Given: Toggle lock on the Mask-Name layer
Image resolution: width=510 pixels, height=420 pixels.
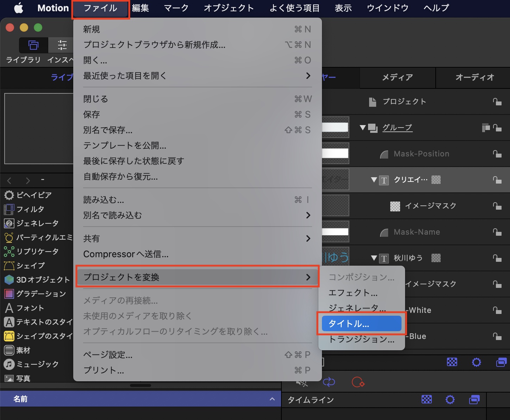Looking at the screenshot, I should (497, 232).
